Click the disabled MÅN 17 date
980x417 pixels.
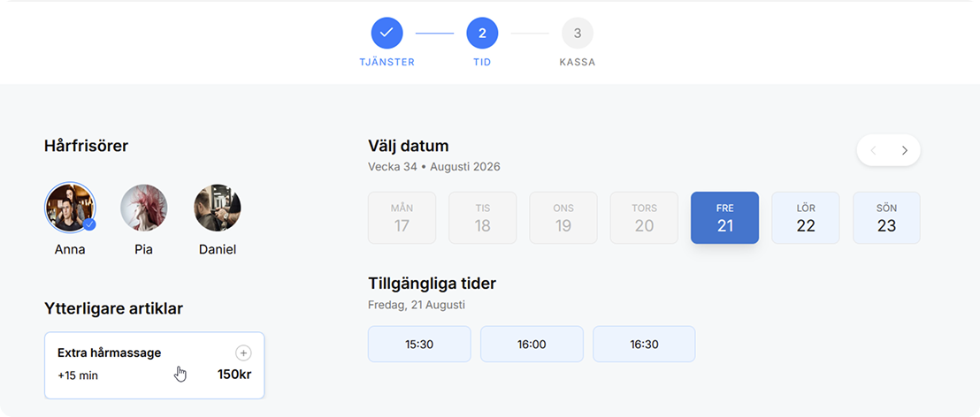[x=402, y=218]
